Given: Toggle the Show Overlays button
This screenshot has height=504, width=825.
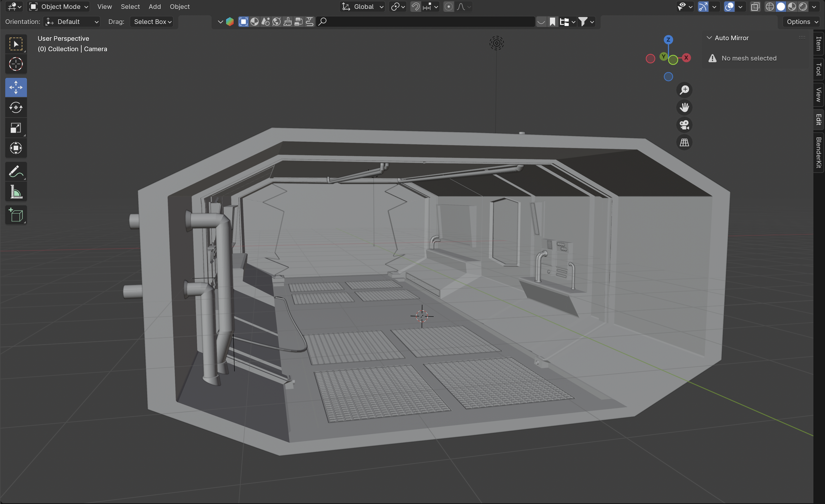Looking at the screenshot, I should (x=729, y=6).
